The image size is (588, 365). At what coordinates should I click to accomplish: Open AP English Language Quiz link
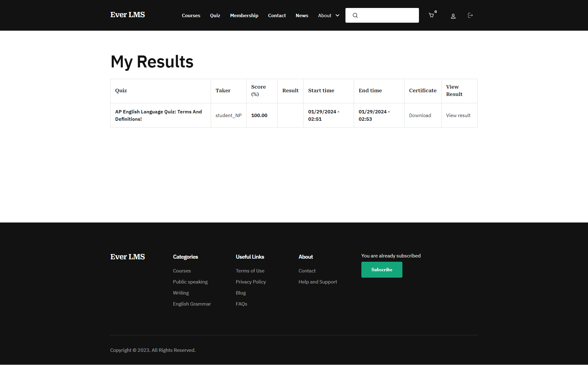click(x=158, y=115)
